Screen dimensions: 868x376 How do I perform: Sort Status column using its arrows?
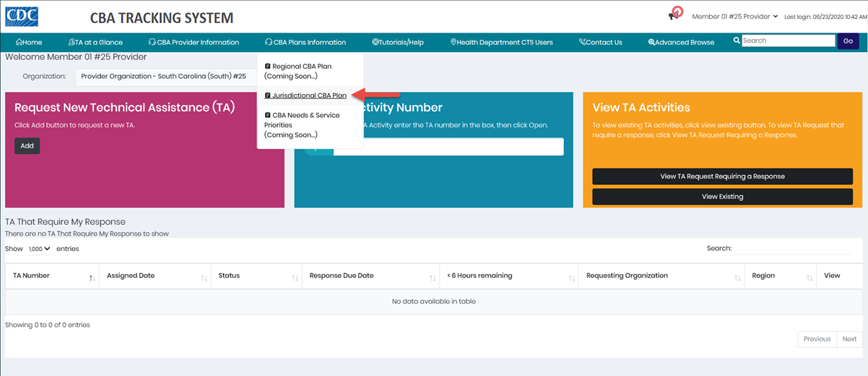(295, 278)
